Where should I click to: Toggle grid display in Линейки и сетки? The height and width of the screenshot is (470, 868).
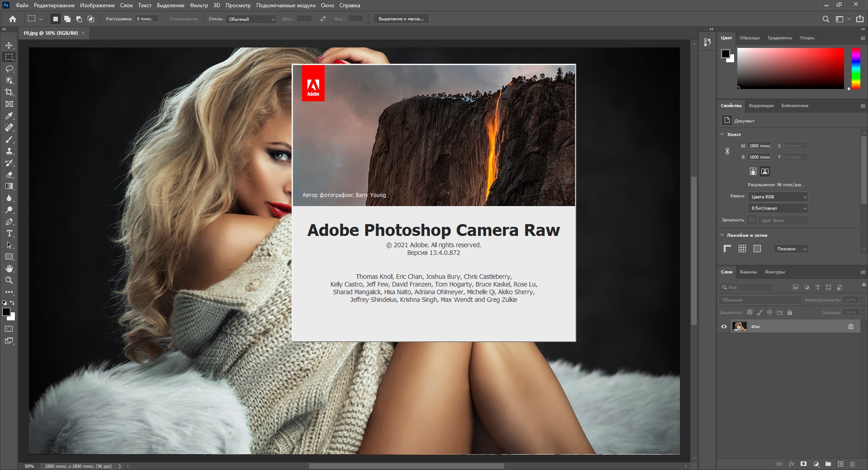[742, 249]
